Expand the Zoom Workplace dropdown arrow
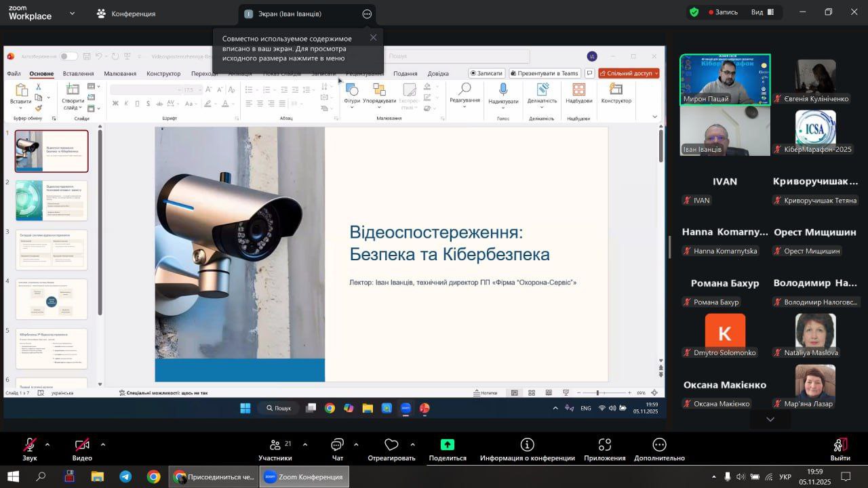868x488 pixels. click(73, 13)
